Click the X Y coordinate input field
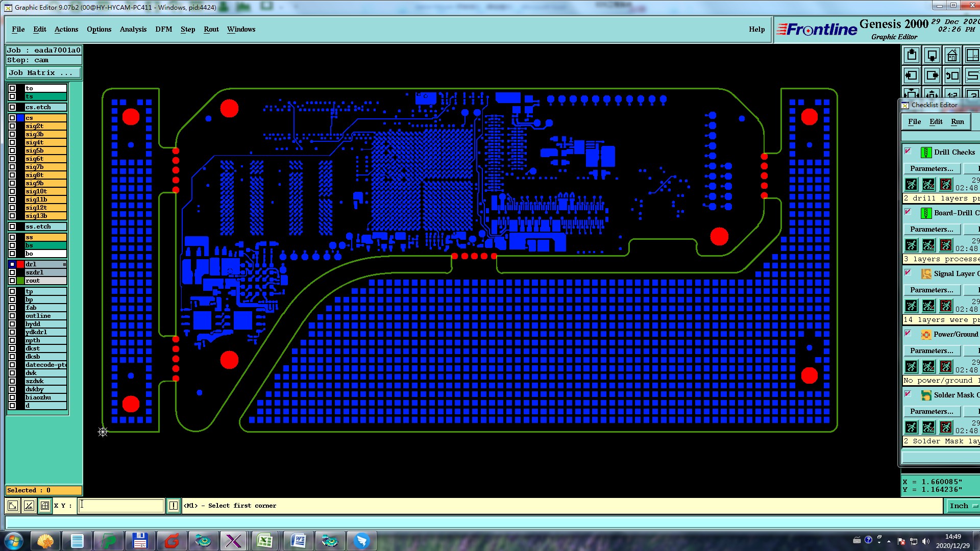Screen dimensions: 980x551 point(121,506)
